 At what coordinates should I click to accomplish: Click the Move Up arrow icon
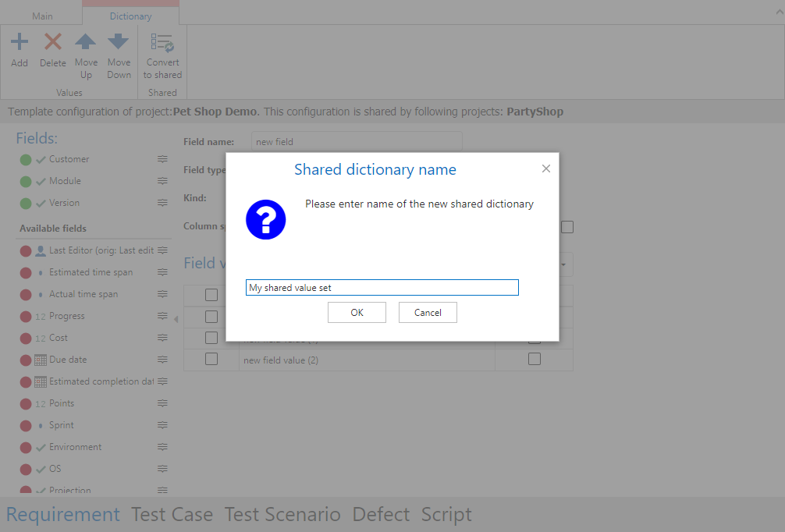coord(86,42)
